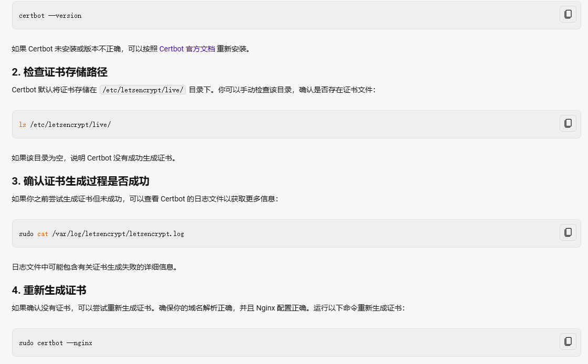Click the sudo certbot --nginx code text
Image resolution: width=588 pixels, height=364 pixels.
pos(56,343)
